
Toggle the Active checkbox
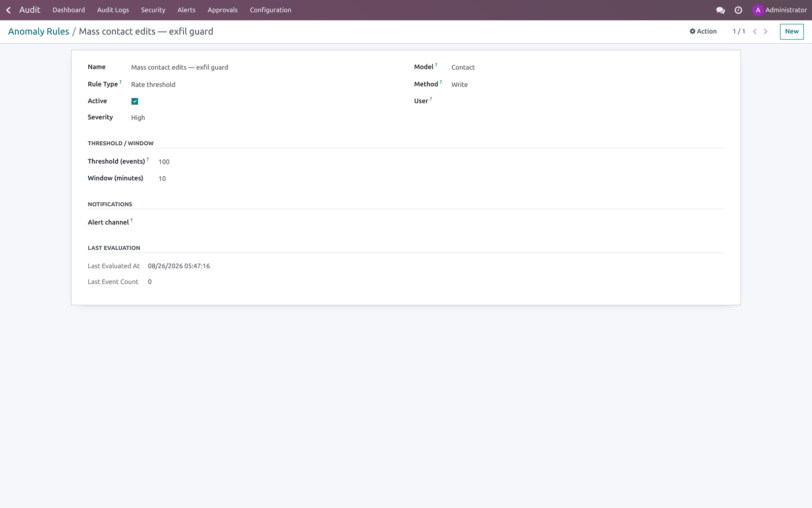pyautogui.click(x=134, y=101)
